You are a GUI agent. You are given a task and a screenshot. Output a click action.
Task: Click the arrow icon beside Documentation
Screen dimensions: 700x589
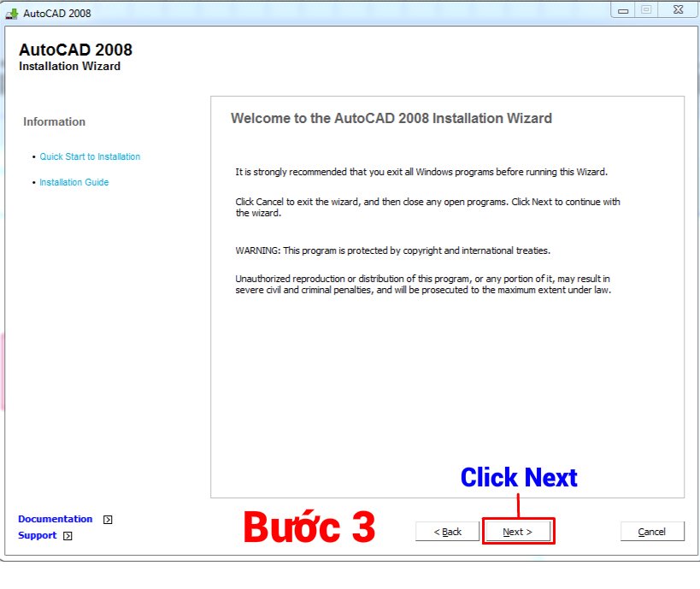tap(108, 520)
